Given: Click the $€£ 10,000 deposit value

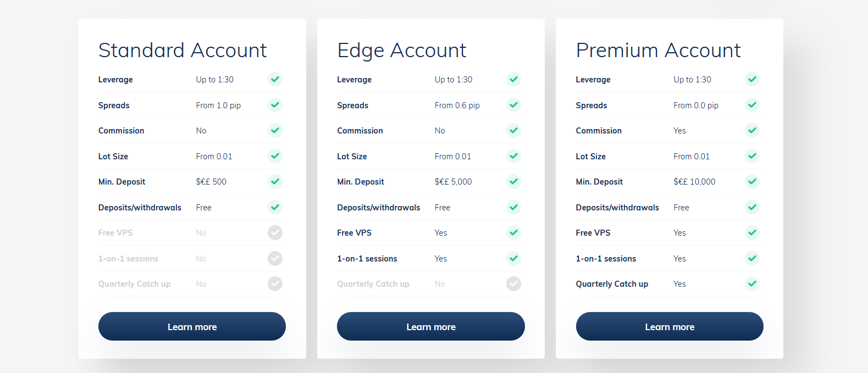Looking at the screenshot, I should (694, 182).
